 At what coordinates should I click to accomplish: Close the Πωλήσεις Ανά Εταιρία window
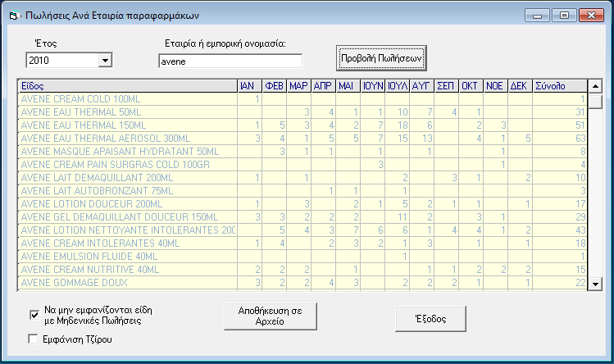[x=591, y=16]
